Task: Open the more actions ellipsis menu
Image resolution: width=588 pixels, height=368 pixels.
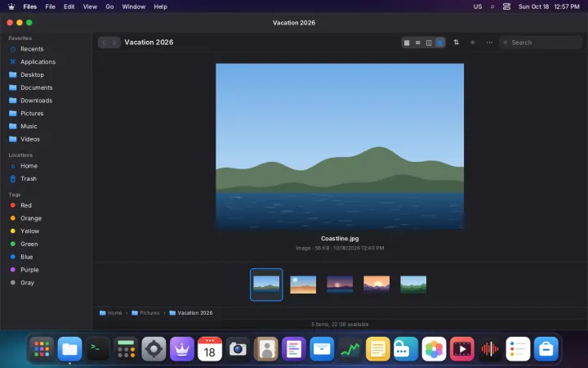Action: click(x=489, y=43)
